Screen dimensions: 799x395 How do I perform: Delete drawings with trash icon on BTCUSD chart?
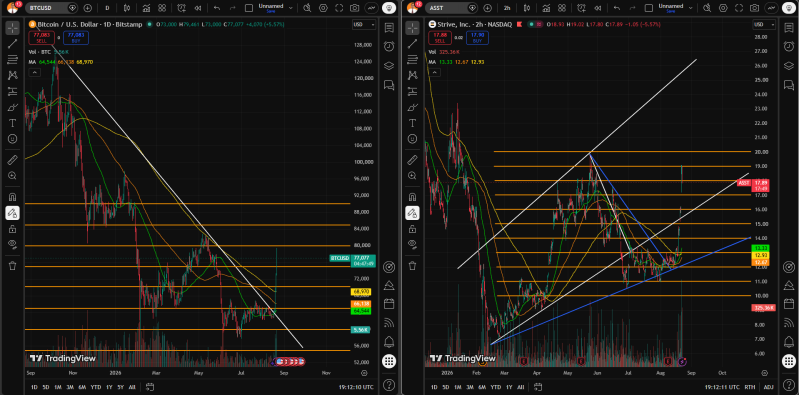(13, 266)
